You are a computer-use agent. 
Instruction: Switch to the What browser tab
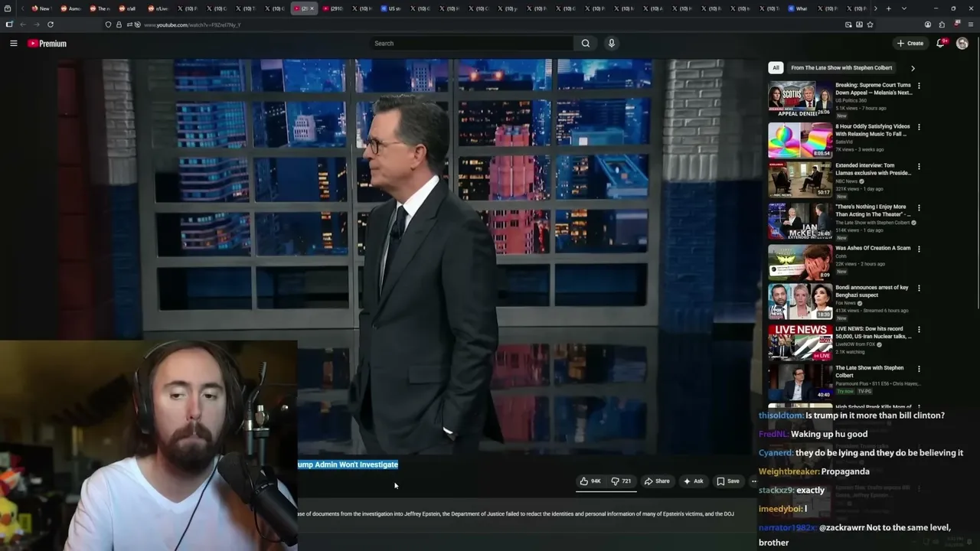click(797, 8)
